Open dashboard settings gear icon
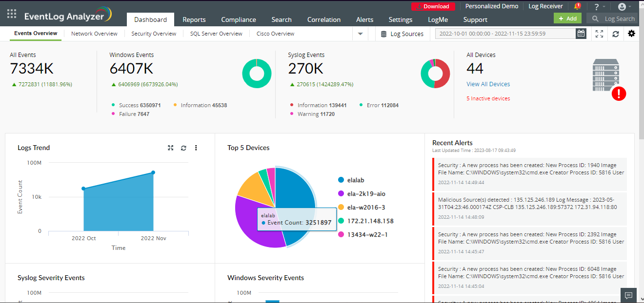 [631, 34]
